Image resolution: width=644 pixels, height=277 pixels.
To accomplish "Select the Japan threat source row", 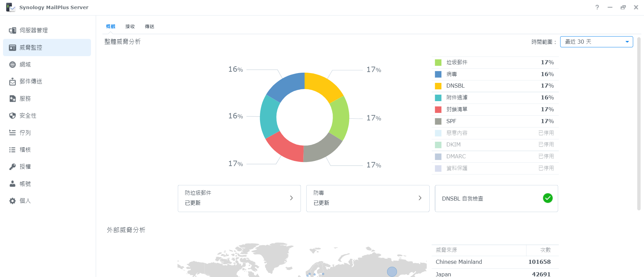I will [495, 273].
